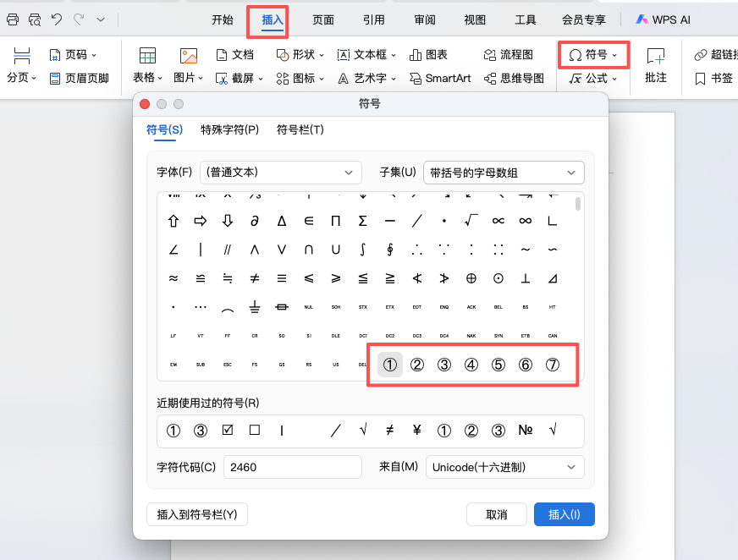
Task: Select circled ① in symbol grid
Action: pyautogui.click(x=389, y=365)
